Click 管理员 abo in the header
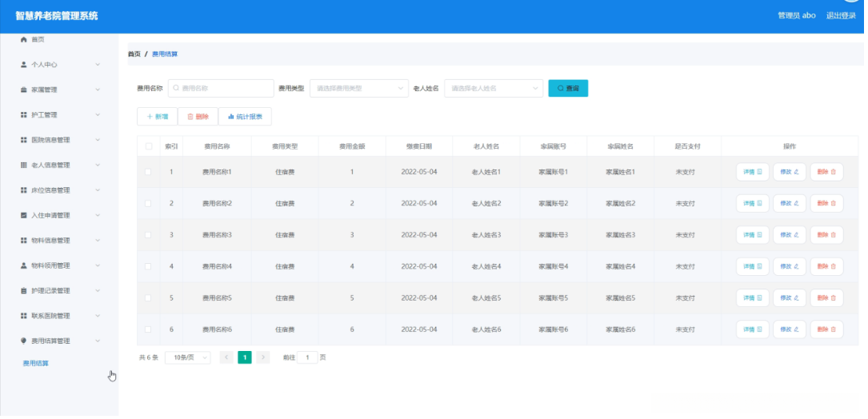The height and width of the screenshot is (419, 868). 797,15
